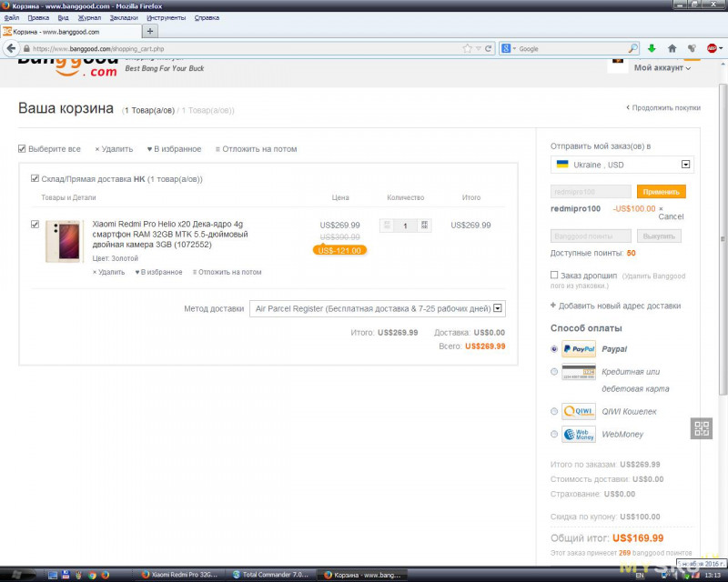The width and height of the screenshot is (728, 582).
Task: Click 'Отложить на потом' in top actions
Action: (256, 149)
